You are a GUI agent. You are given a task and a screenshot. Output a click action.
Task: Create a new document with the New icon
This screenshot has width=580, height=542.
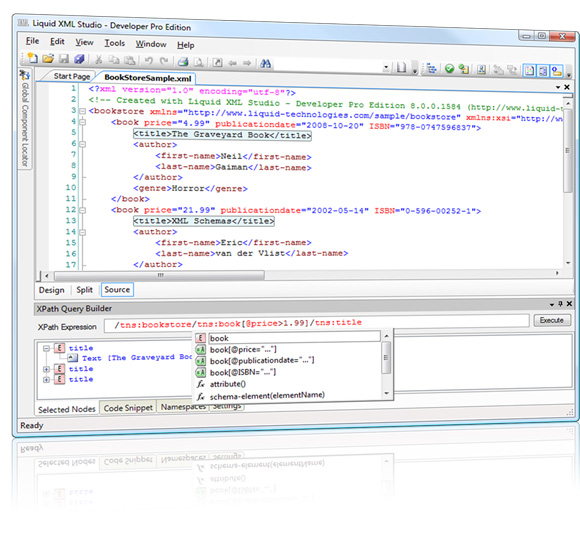click(x=33, y=58)
